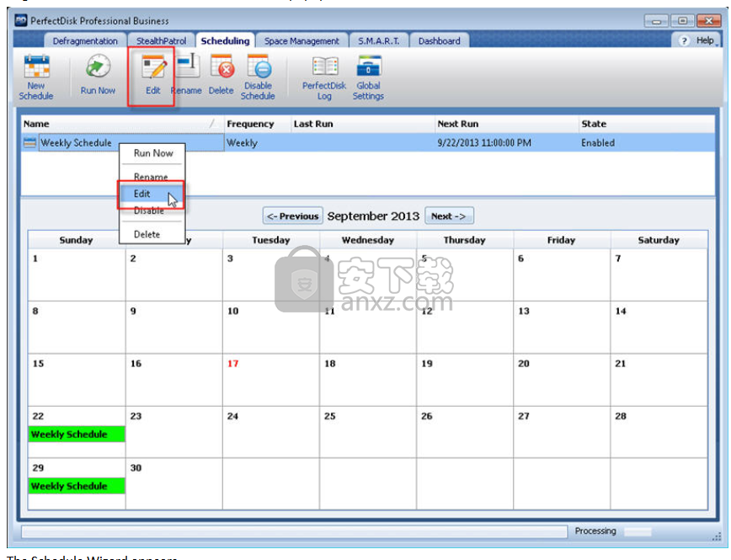Sort by the State column header

point(646,124)
